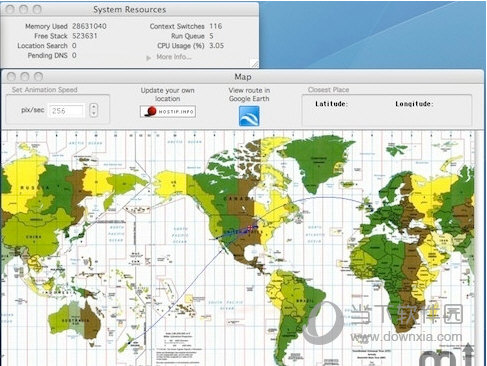
Task: Click the More Info… text link
Action: (x=174, y=57)
